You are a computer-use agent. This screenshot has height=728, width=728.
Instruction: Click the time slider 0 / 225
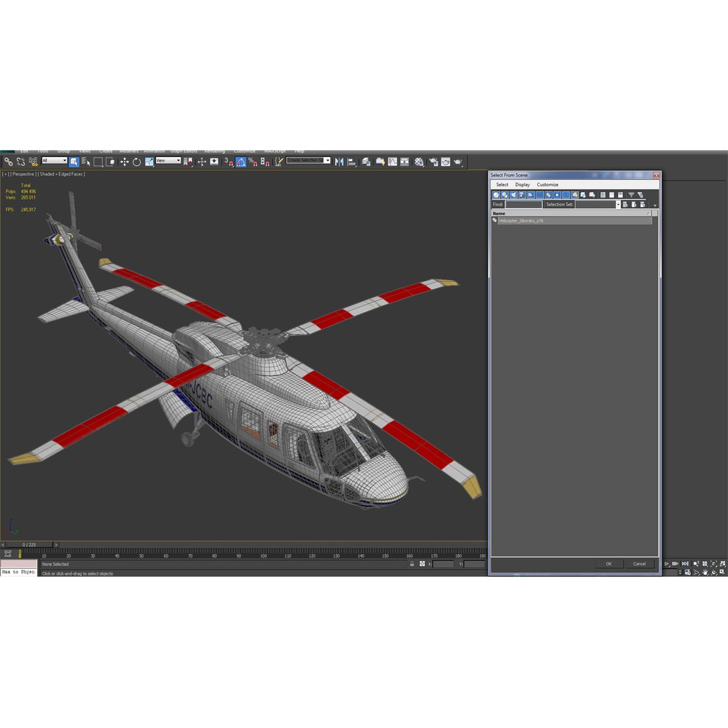pyautogui.click(x=29, y=545)
